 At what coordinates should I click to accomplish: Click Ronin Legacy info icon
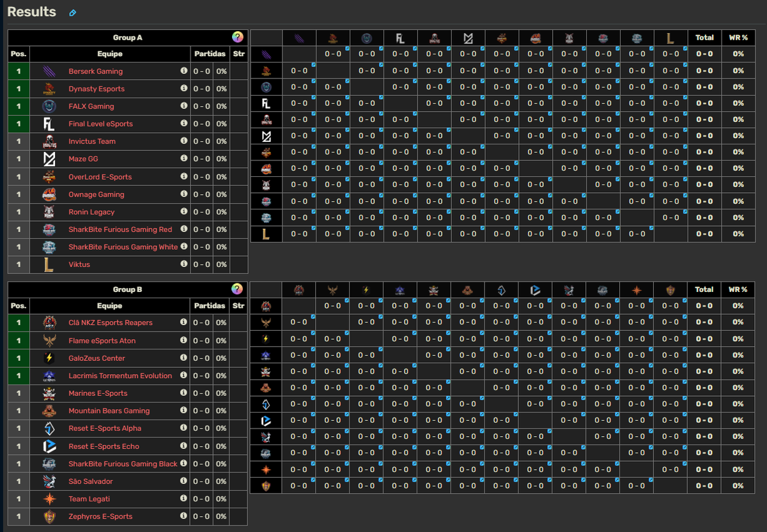[x=184, y=211]
